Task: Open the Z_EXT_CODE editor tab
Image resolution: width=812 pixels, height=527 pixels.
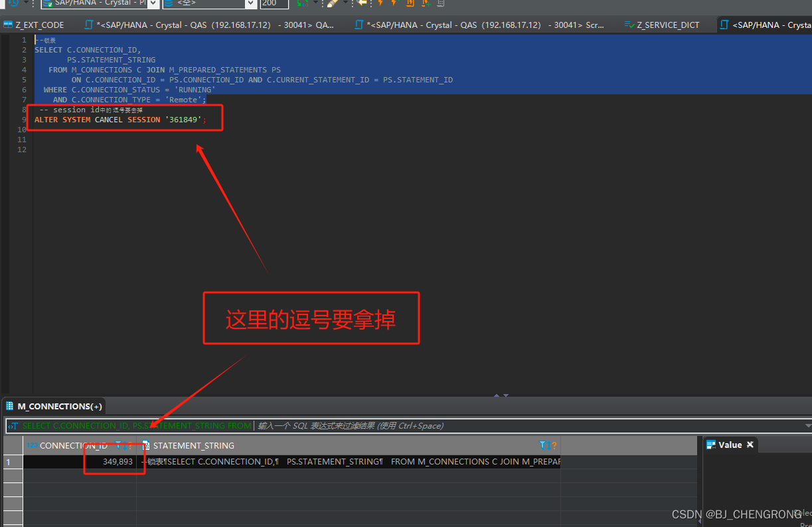Action: (x=35, y=25)
